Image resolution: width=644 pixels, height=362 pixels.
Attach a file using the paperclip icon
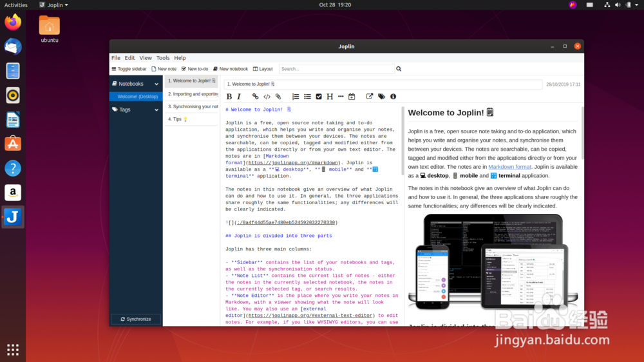(278, 97)
